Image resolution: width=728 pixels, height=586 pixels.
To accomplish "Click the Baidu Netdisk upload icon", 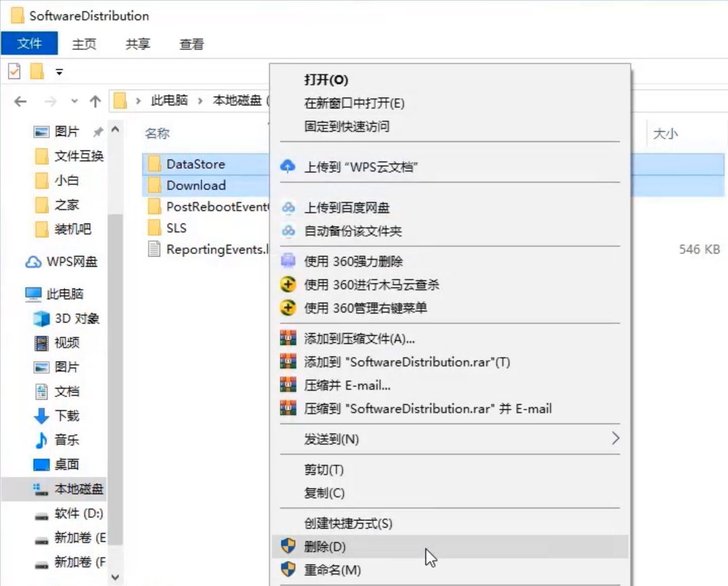I will [x=288, y=208].
